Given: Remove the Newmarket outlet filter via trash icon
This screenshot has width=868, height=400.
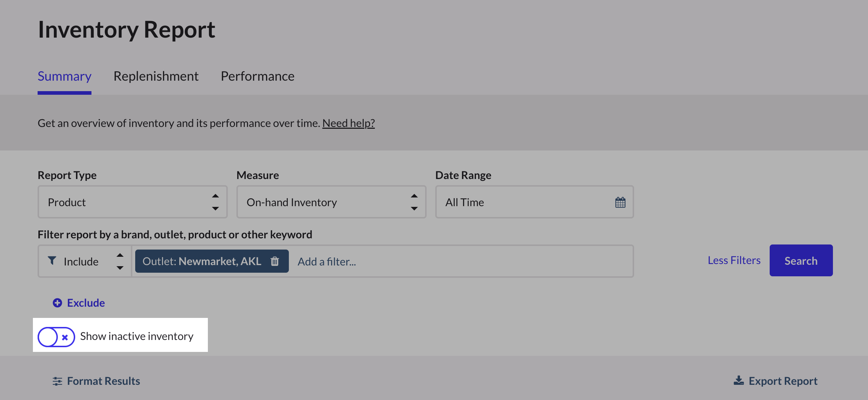Looking at the screenshot, I should coord(275,261).
